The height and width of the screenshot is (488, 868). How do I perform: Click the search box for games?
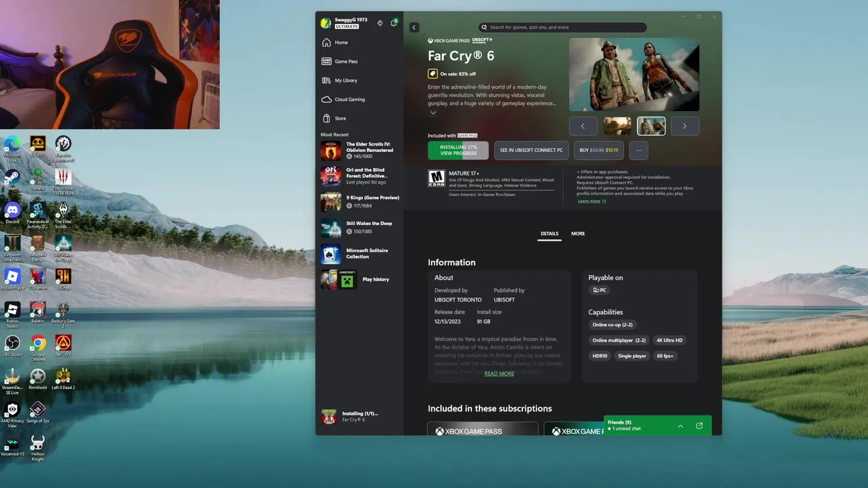(563, 27)
